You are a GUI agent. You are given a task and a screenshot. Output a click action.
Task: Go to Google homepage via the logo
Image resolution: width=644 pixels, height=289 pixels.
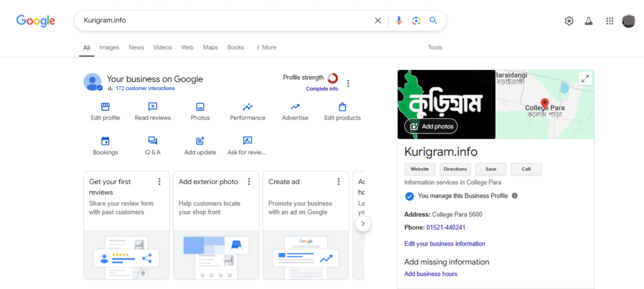(x=36, y=21)
